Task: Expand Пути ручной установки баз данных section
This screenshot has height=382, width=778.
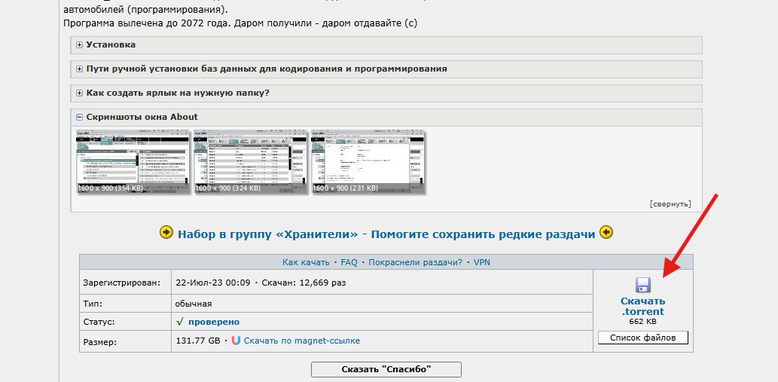Action: (x=387, y=69)
